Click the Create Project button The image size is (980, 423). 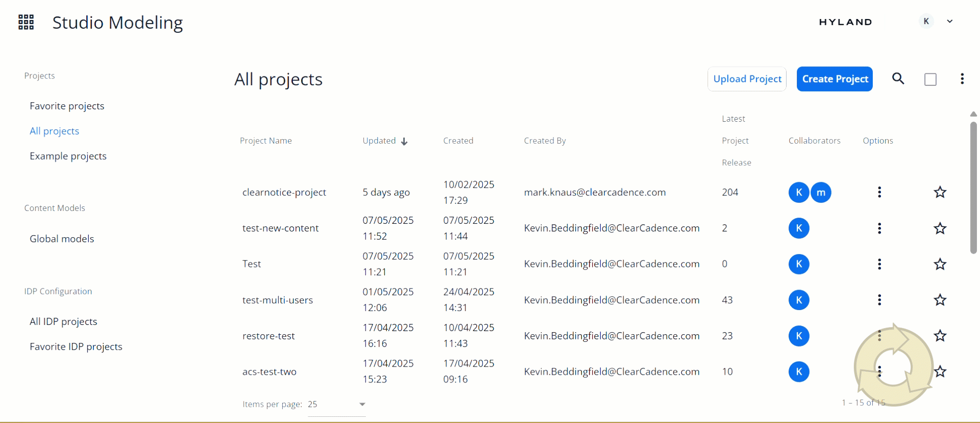834,79
